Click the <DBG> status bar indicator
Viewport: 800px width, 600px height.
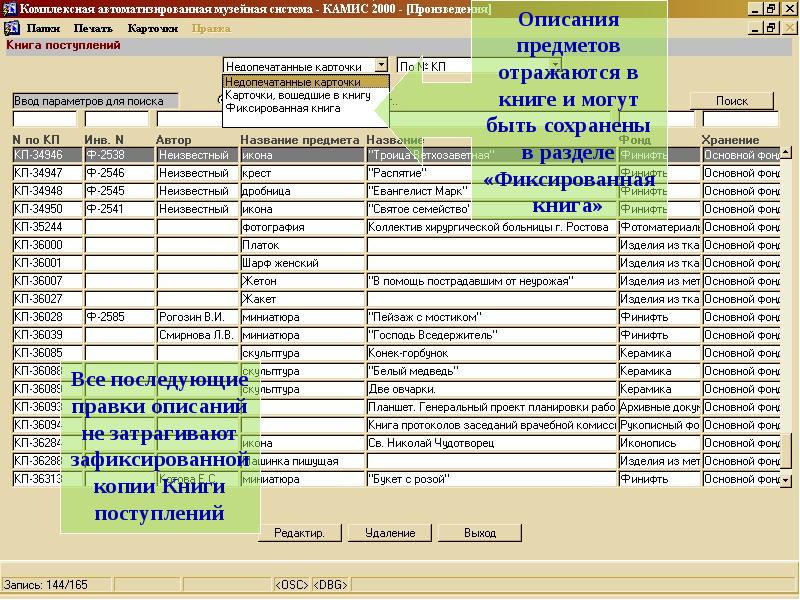(331, 584)
